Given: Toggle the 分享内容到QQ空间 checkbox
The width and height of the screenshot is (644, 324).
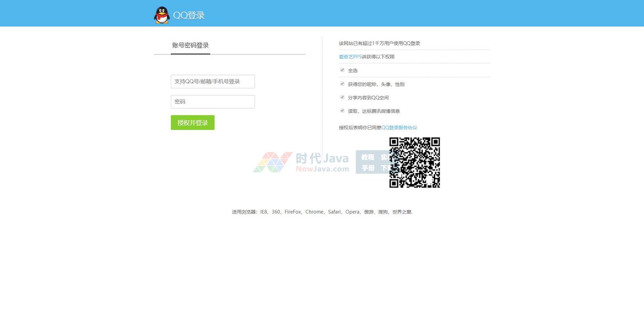Looking at the screenshot, I should 342,97.
